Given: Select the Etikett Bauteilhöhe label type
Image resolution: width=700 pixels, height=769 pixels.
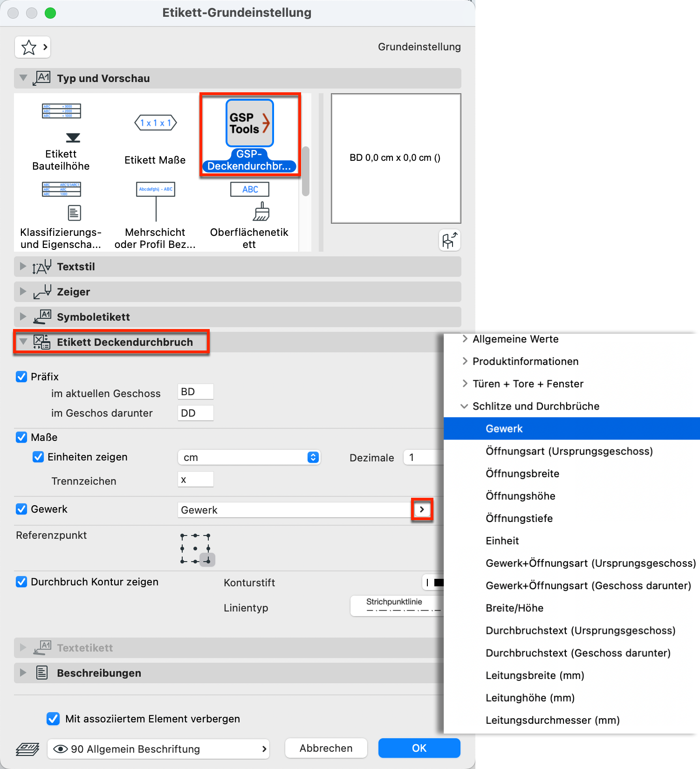Looking at the screenshot, I should tap(61, 135).
